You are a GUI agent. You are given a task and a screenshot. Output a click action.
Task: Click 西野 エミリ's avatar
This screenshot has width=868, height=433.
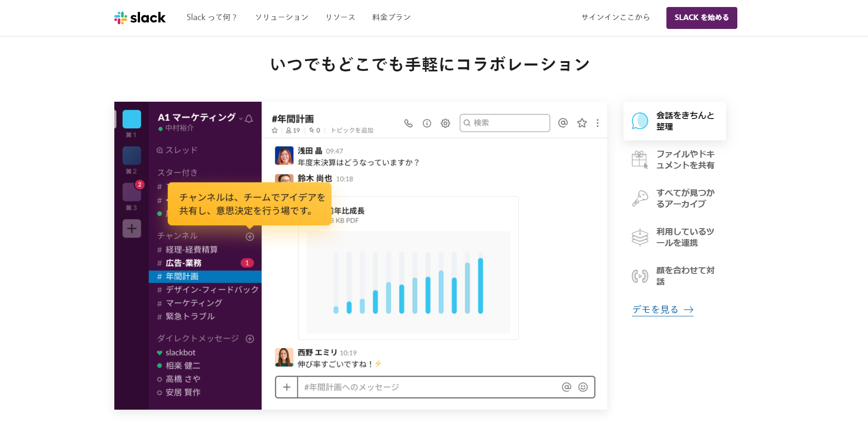[284, 357]
